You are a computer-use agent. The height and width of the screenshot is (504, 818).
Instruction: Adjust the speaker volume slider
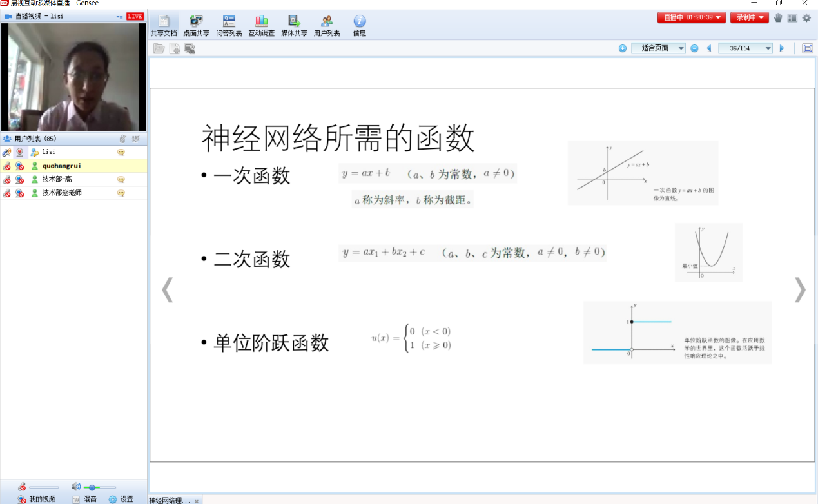pos(100,487)
